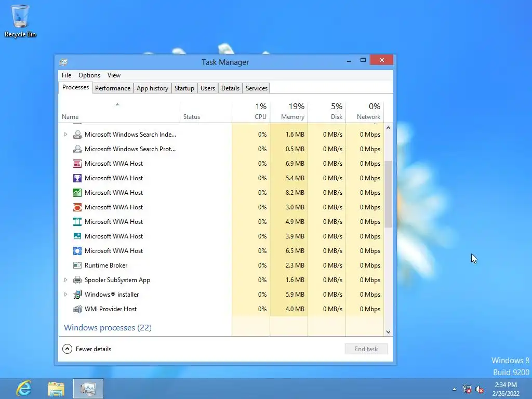
Task: Click the Spooler SubSystem App printer icon
Action: point(77,280)
